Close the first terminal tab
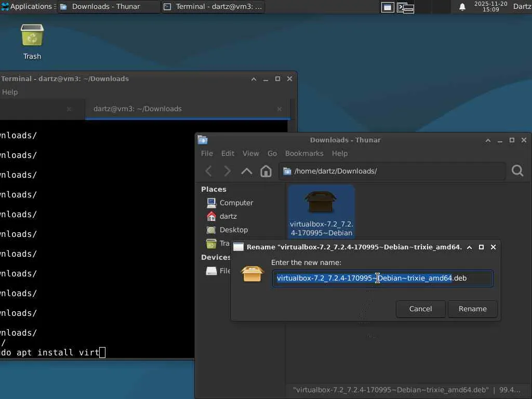Screen dimensions: 532x399 [69, 109]
